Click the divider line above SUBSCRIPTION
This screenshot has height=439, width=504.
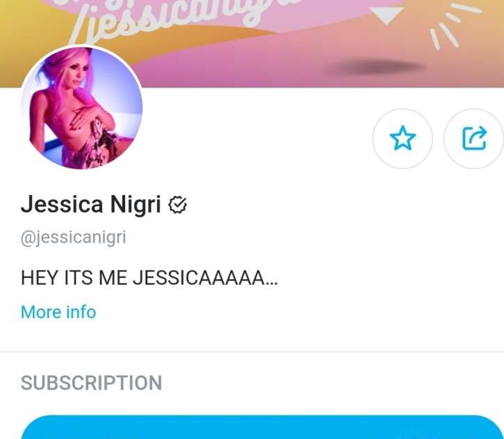pos(252,351)
